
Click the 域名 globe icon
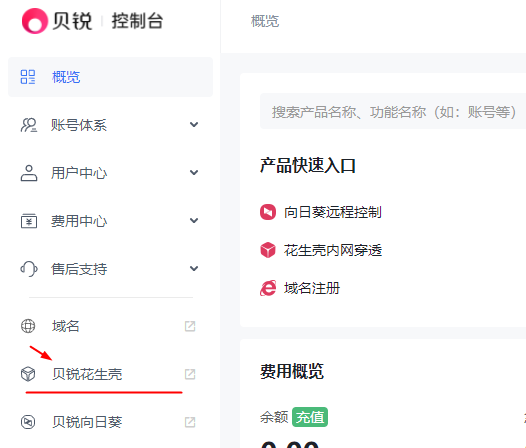pyautogui.click(x=28, y=326)
